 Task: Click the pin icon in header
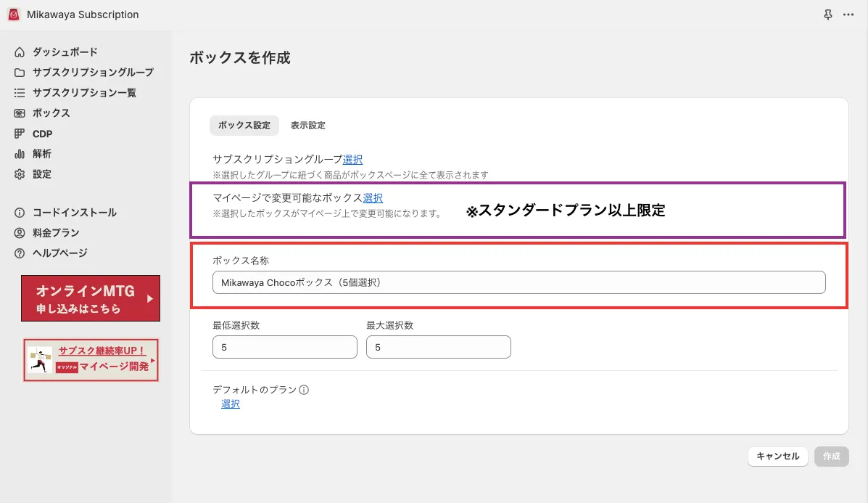[829, 15]
